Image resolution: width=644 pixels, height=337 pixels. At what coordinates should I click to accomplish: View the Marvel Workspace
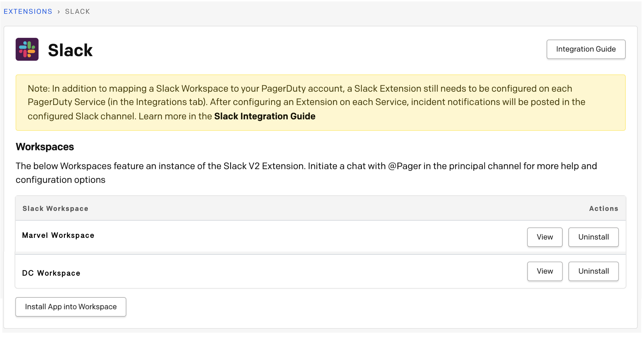(x=544, y=237)
